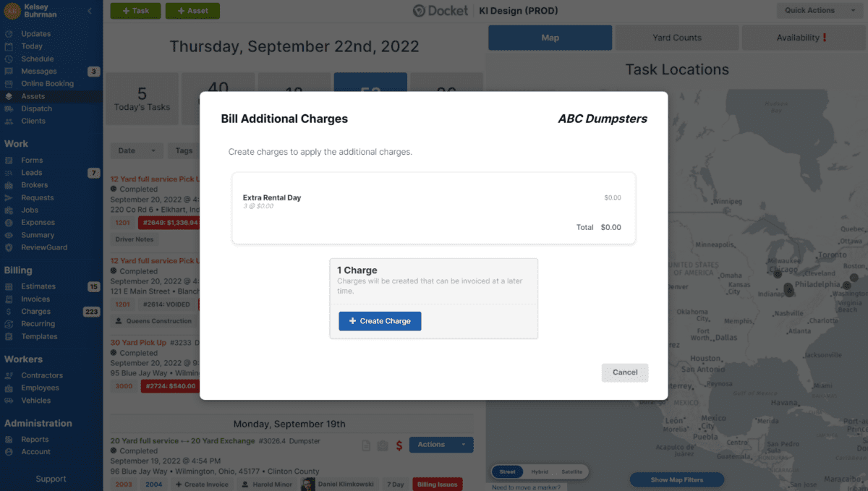Image resolution: width=868 pixels, height=491 pixels.
Task: Click the Extra Rental Day line item
Action: click(x=432, y=202)
